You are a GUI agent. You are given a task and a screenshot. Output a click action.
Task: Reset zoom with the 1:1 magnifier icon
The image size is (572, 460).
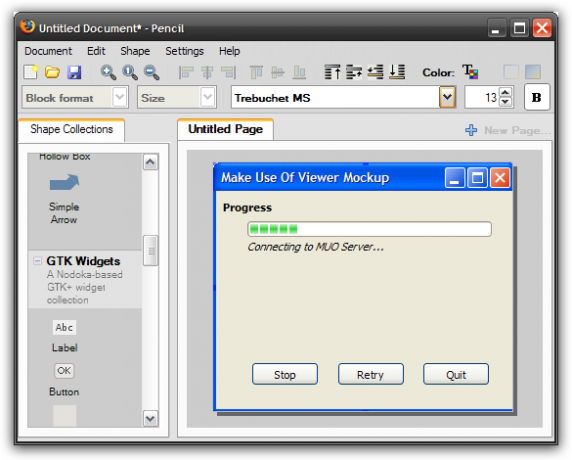(130, 72)
